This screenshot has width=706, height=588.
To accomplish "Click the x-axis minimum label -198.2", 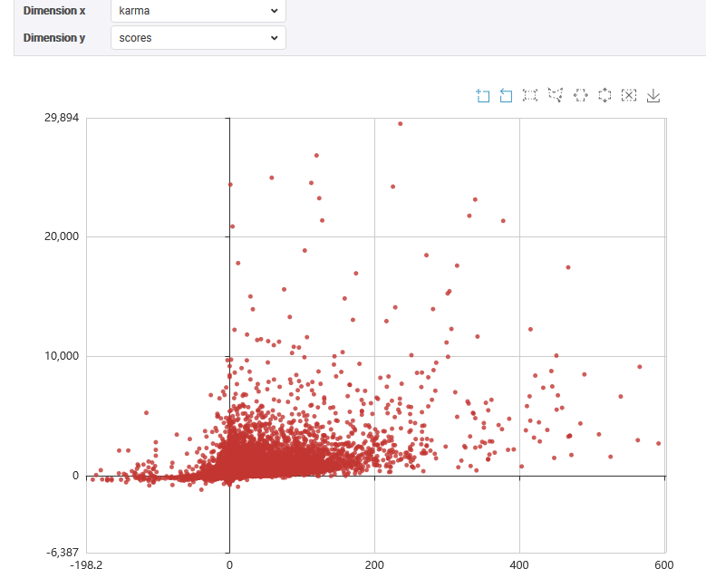I will coord(86,565).
